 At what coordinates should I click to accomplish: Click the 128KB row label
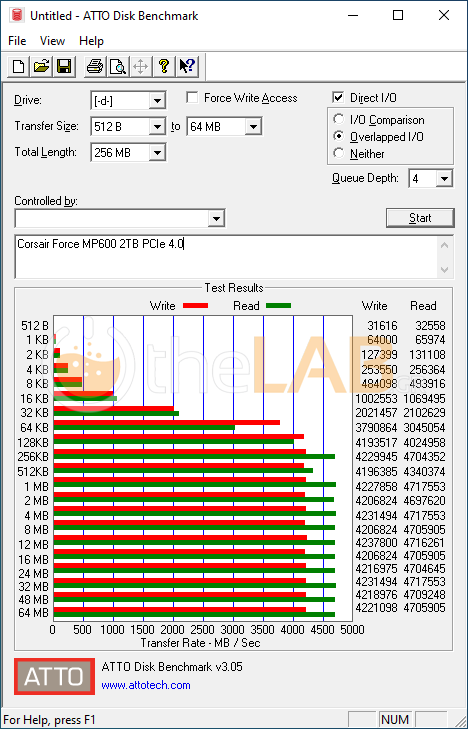coord(33,443)
